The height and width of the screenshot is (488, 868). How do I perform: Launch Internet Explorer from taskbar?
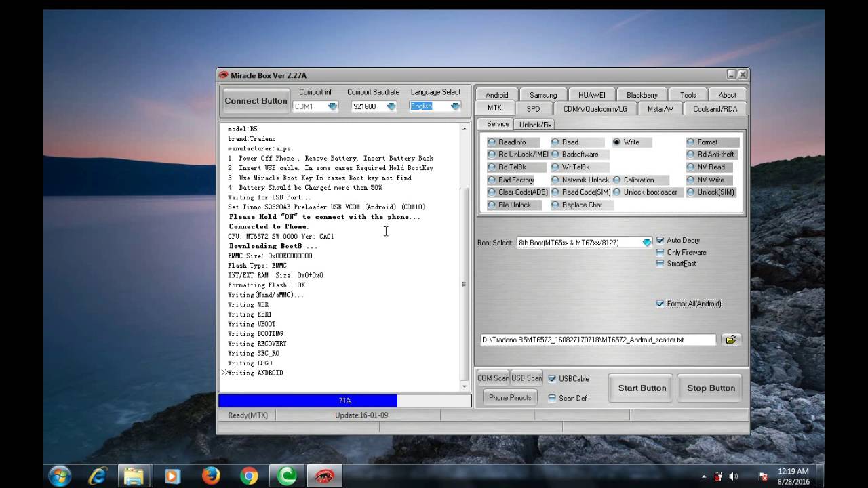tap(97, 476)
